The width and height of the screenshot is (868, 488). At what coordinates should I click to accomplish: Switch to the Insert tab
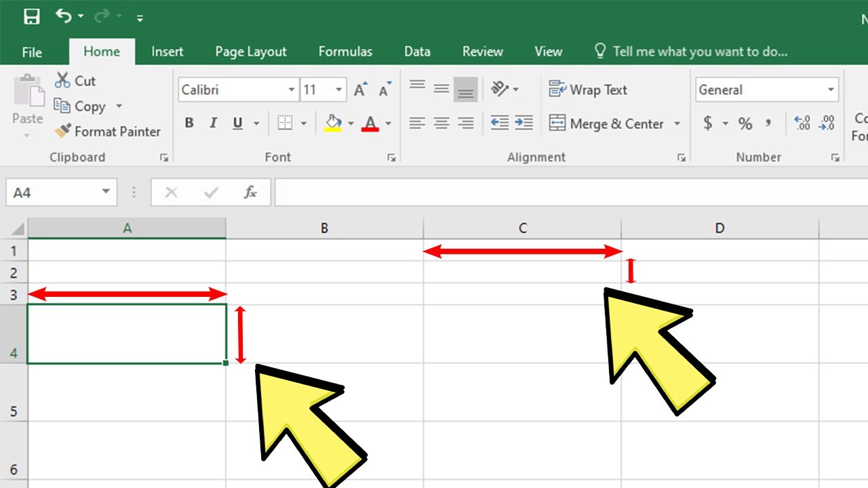click(167, 52)
